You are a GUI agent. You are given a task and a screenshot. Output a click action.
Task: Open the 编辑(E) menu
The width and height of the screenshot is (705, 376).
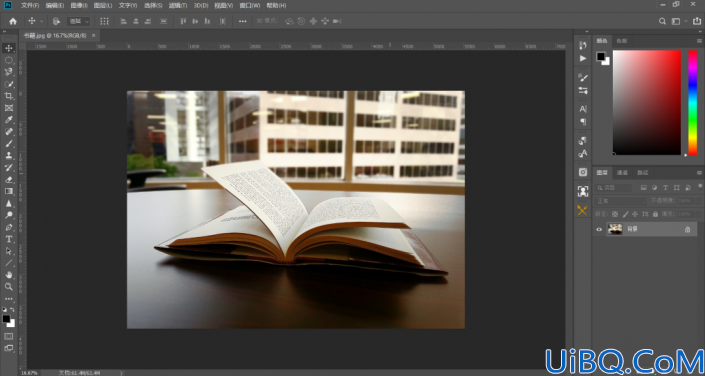click(54, 5)
